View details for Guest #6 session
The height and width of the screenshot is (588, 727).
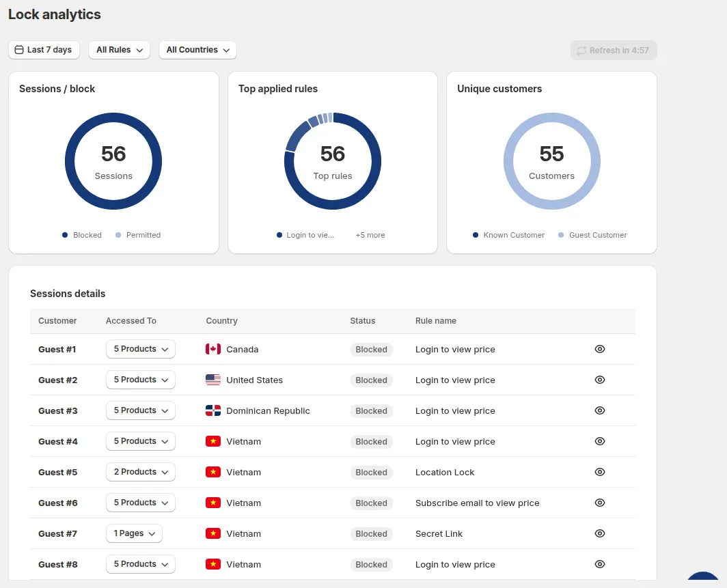[x=599, y=503]
